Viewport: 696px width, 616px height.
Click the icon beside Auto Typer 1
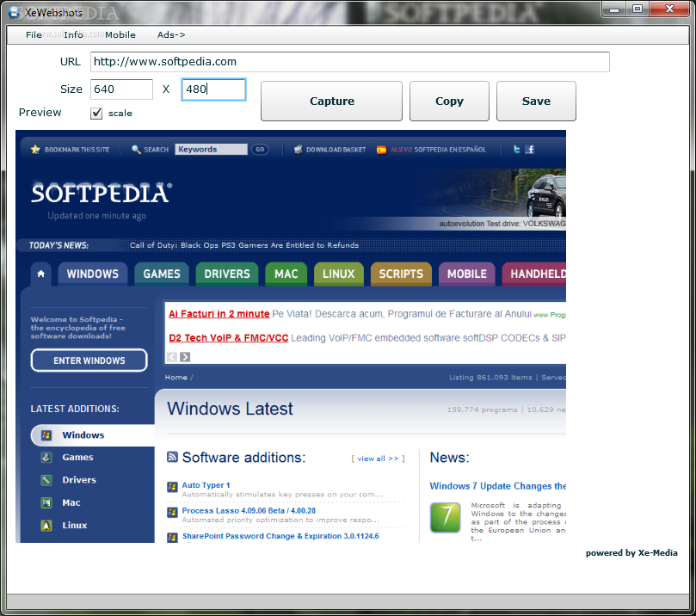tap(172, 487)
